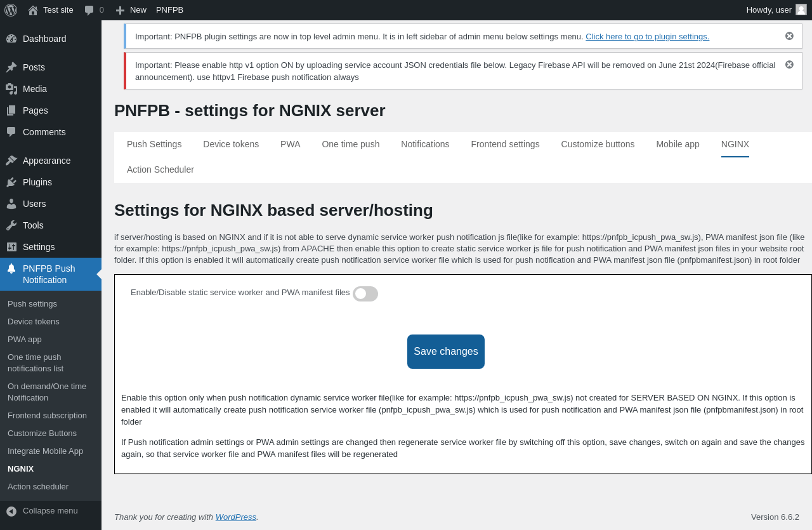Click the Settings label in the sidebar
812x530 pixels.
[39, 247]
